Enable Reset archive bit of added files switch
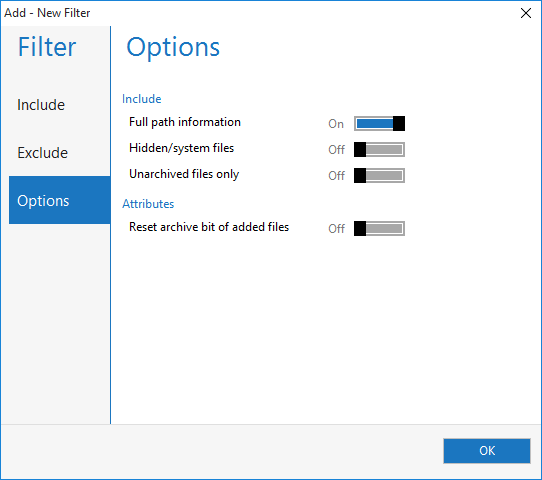Viewport: 542px width, 480px height. (x=379, y=228)
